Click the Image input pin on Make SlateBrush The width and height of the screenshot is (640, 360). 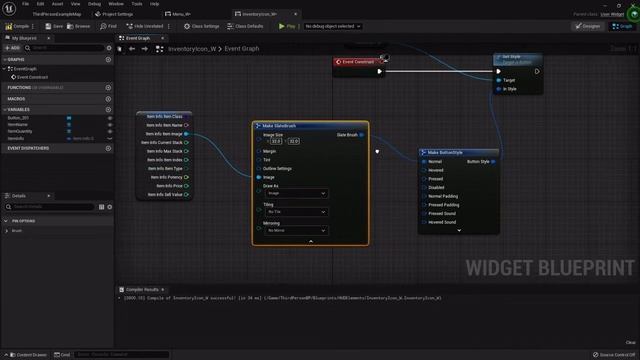[259, 177]
